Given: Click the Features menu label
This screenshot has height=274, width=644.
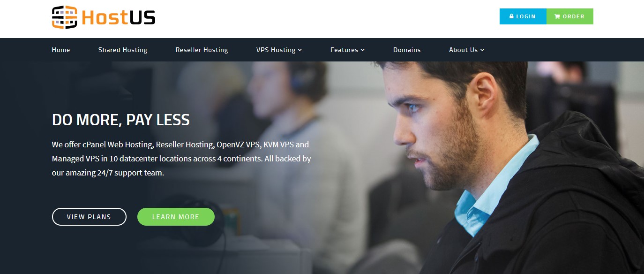Looking at the screenshot, I should [344, 50].
